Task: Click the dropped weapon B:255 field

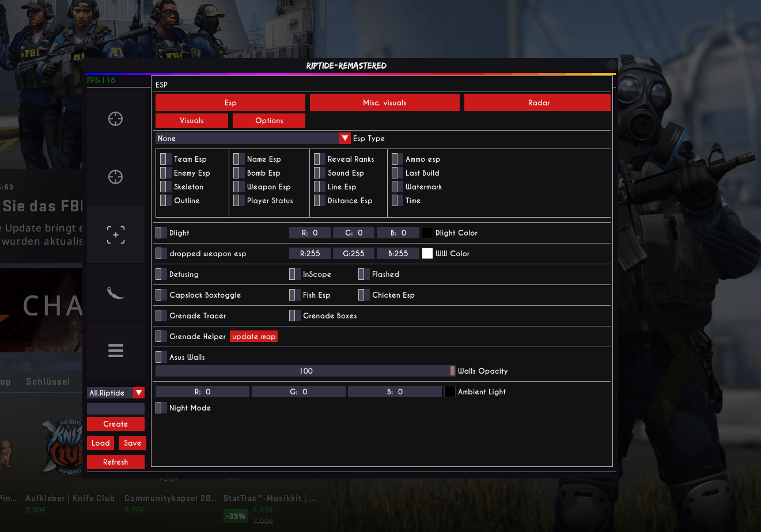Action: 397,253
